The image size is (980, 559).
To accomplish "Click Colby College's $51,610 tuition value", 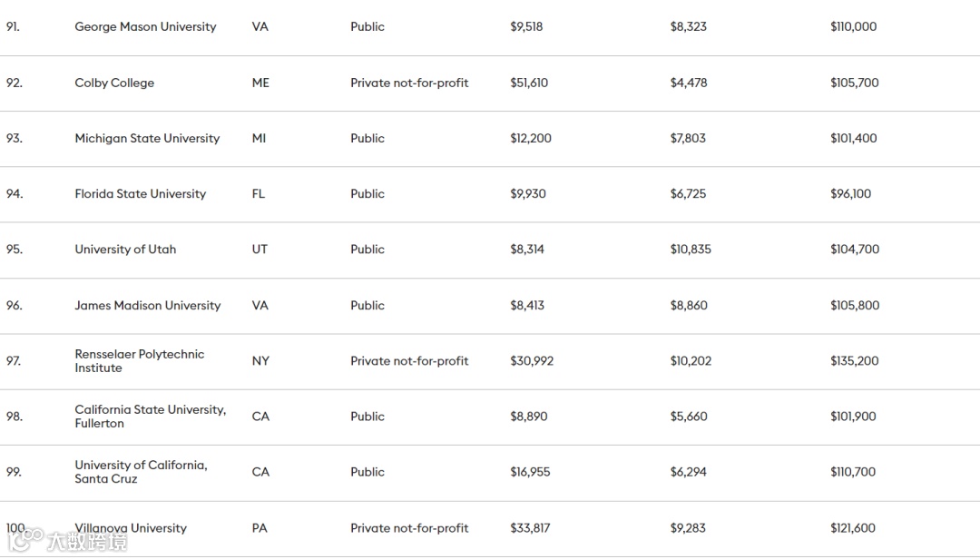I will pos(529,83).
